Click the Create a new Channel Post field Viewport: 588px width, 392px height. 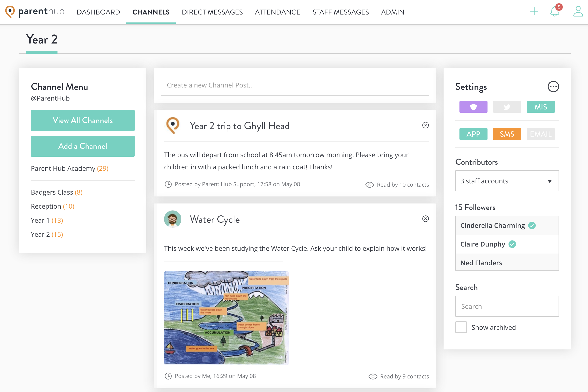(295, 85)
